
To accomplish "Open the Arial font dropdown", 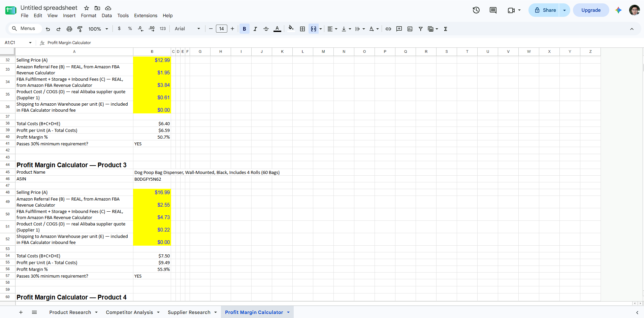I will (187, 29).
